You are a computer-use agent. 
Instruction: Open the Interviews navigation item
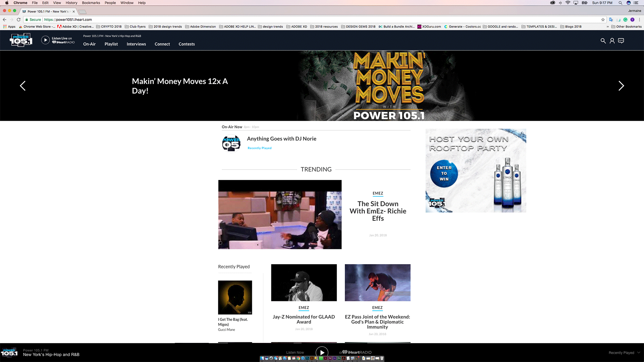[136, 44]
